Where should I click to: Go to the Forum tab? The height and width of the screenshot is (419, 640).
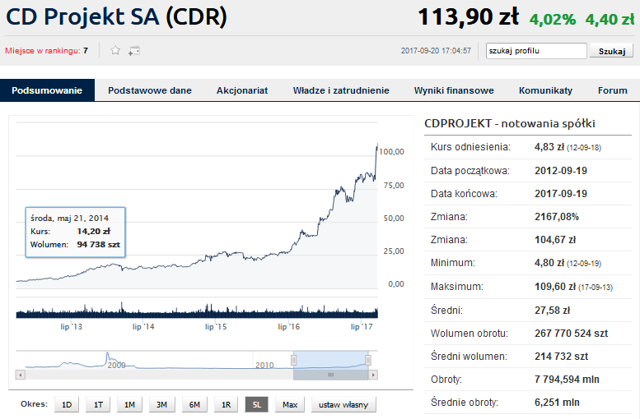(612, 91)
